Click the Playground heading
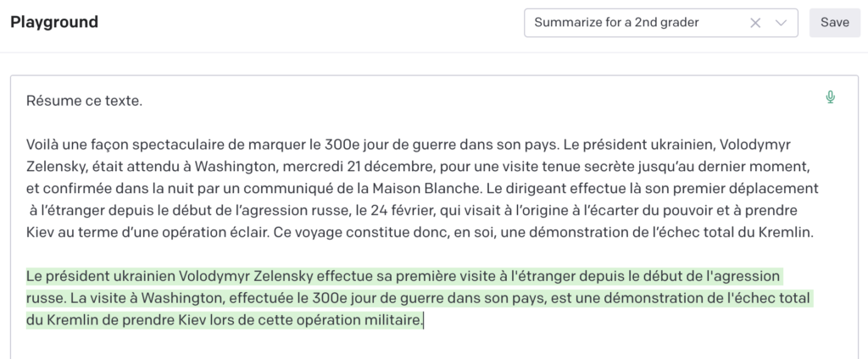The height and width of the screenshot is (359, 868). pos(54,22)
